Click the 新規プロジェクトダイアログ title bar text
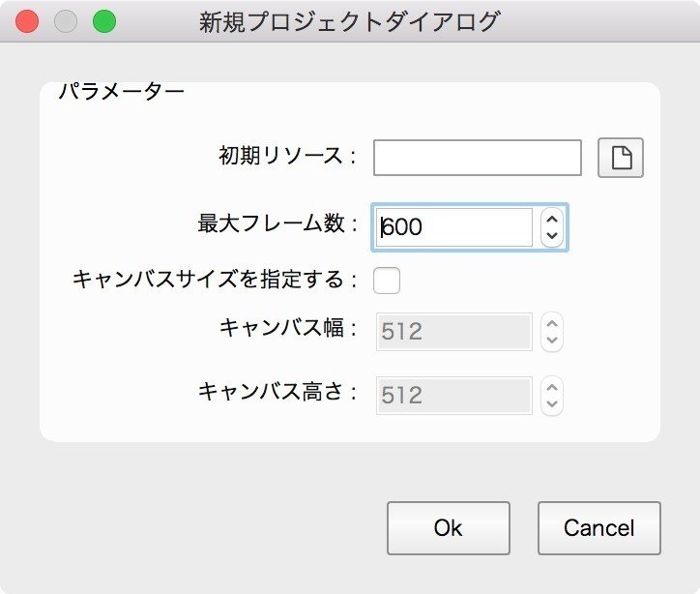The width and height of the screenshot is (700, 594). 350,22
